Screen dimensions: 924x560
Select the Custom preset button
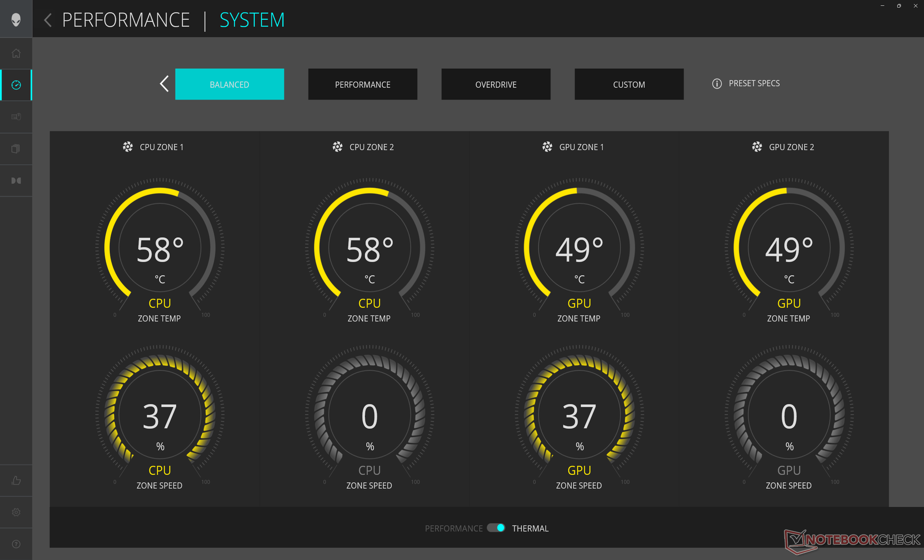pos(629,84)
